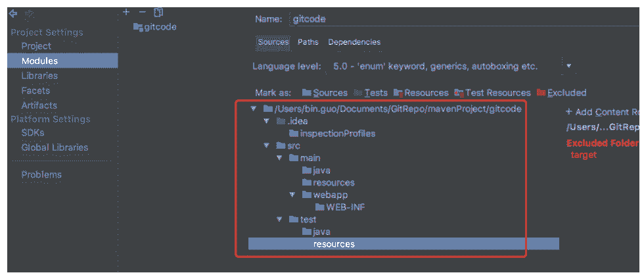Mark folder as Test Resources

coord(492,93)
